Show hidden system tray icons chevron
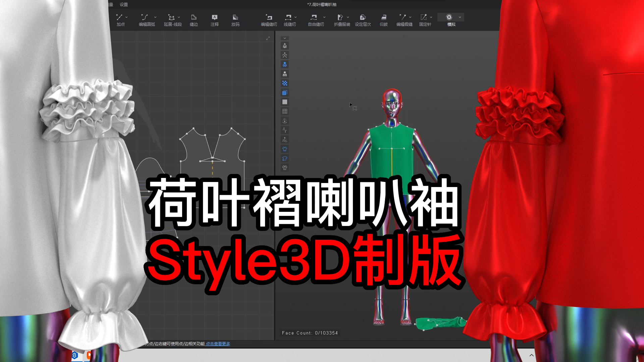 pos(532,355)
